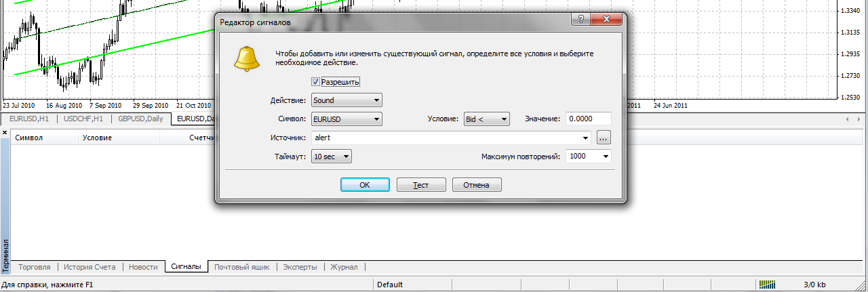Screen dimensions: 868x292
Task: Click the chart date label 23 Jul 2010
Action: (20, 106)
